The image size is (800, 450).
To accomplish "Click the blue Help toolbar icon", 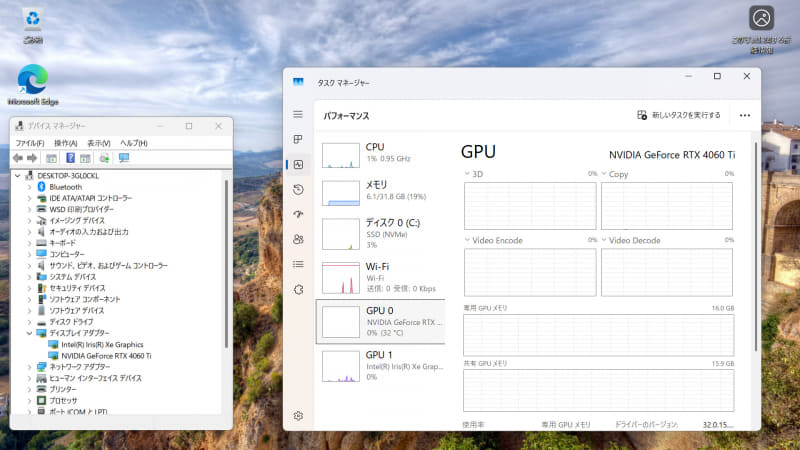I will point(70,158).
